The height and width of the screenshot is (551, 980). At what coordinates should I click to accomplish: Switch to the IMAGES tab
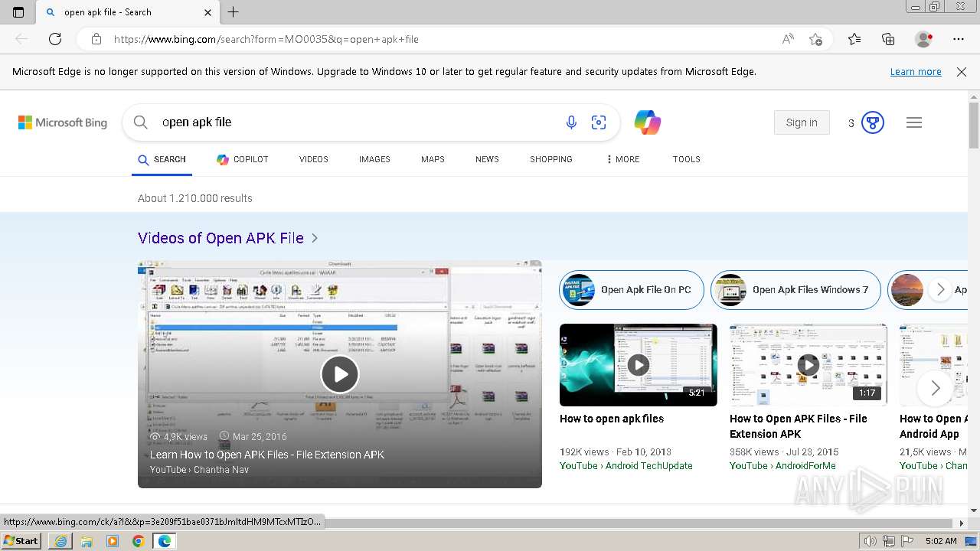374,159
